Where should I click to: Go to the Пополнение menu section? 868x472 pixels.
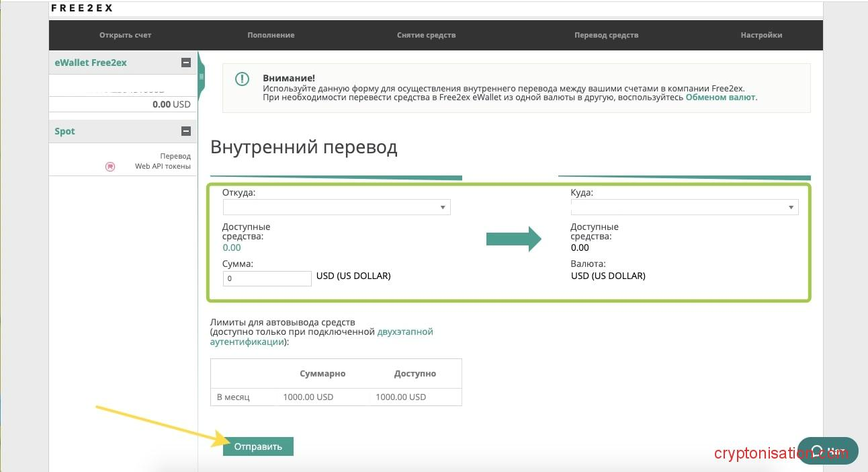271,35
